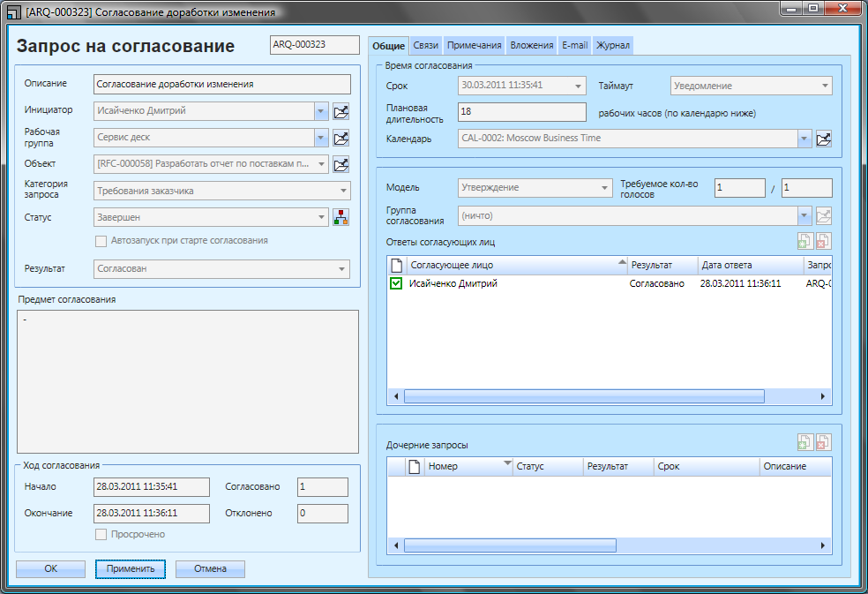
Task: Switch to the Связи tab
Action: [x=426, y=45]
